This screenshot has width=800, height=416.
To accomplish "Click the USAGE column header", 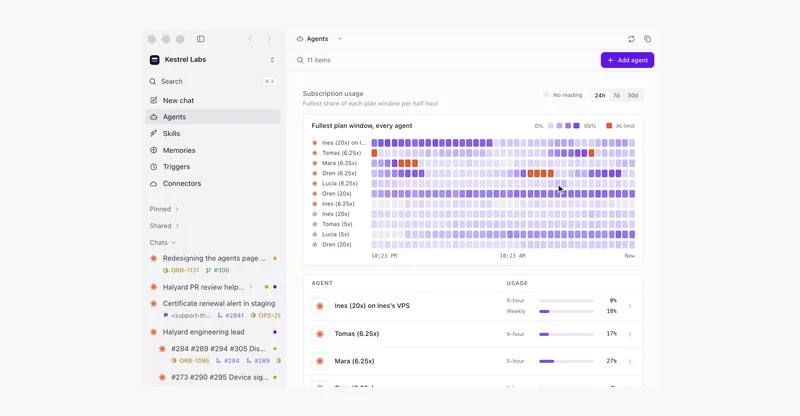I will point(517,283).
